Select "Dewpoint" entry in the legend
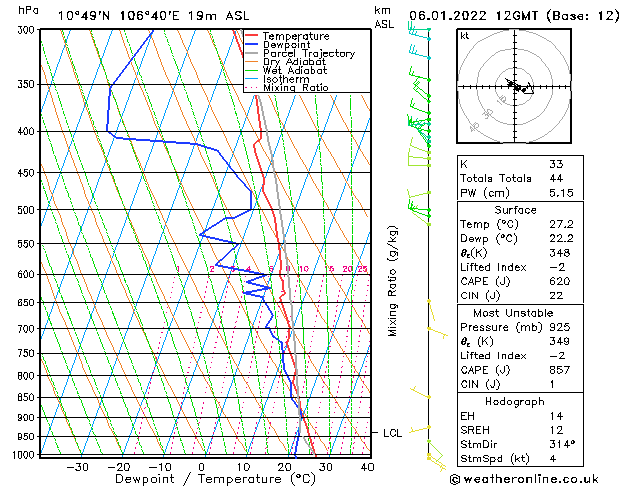Viewport: 629px width, 486px height. click(x=286, y=45)
